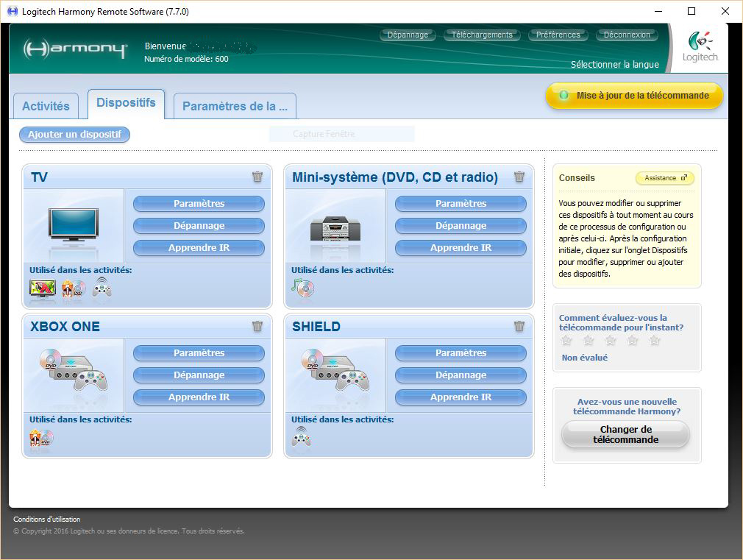Click the music CD activity icon under Mini-système
The image size is (743, 560).
pos(302,288)
